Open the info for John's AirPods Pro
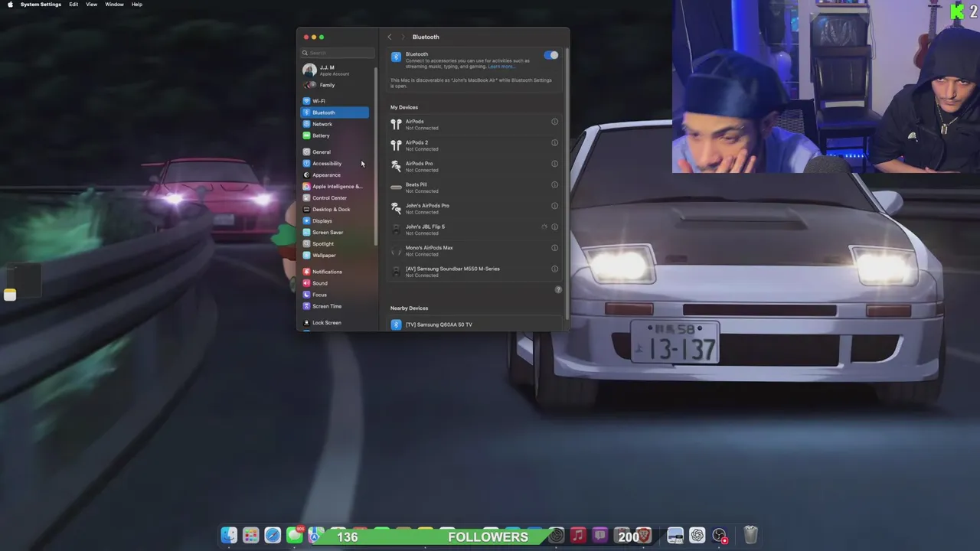This screenshot has height=551, width=980. (x=555, y=206)
